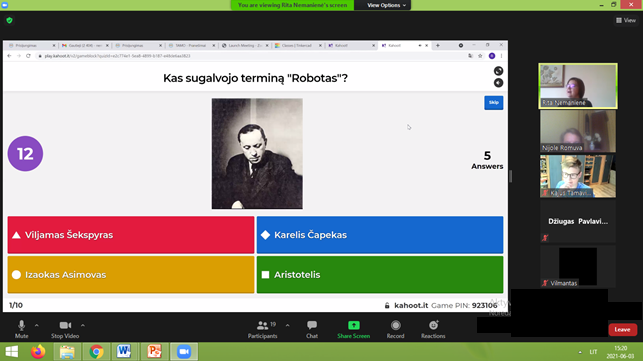
Task: Bookmark page with star icon
Action: pyautogui.click(x=480, y=56)
